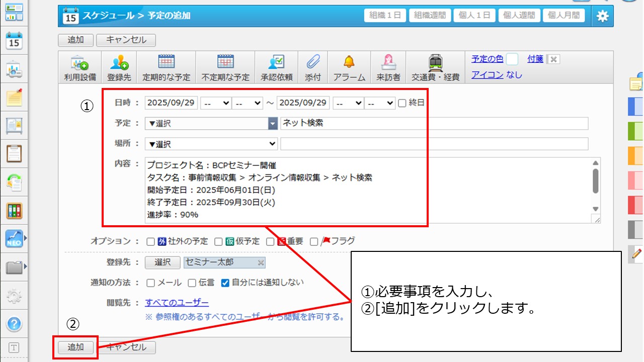
Task: Click the 予定の色 color swatch box
Action: [x=512, y=59]
